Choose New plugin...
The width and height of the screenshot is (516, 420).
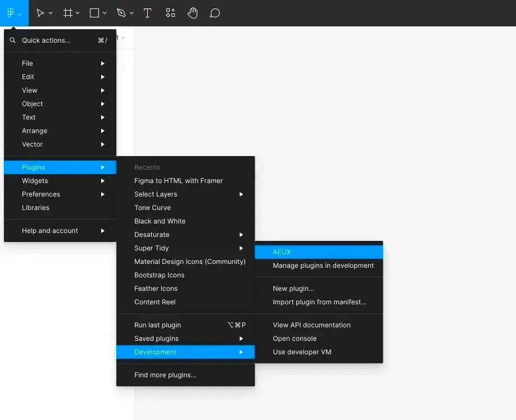pyautogui.click(x=319, y=289)
